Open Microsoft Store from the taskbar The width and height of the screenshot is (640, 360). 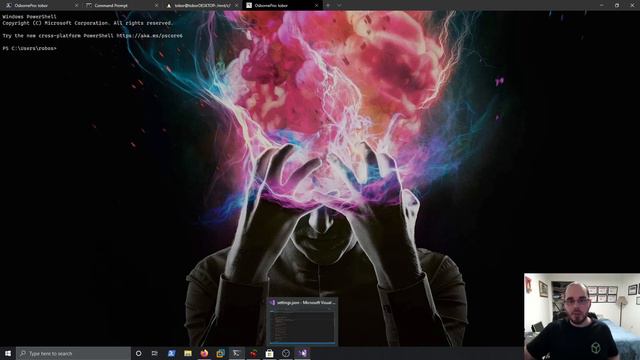coord(269,353)
